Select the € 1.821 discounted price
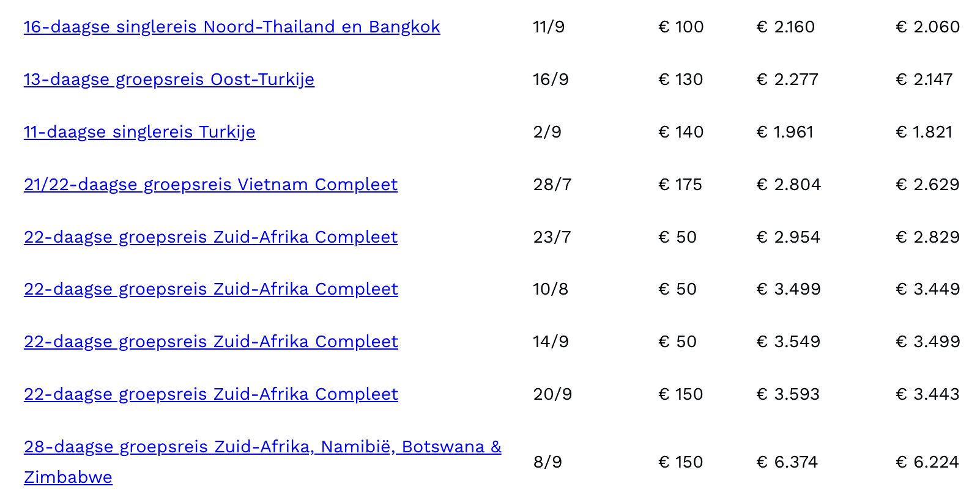This screenshot has width=980, height=500. click(924, 132)
